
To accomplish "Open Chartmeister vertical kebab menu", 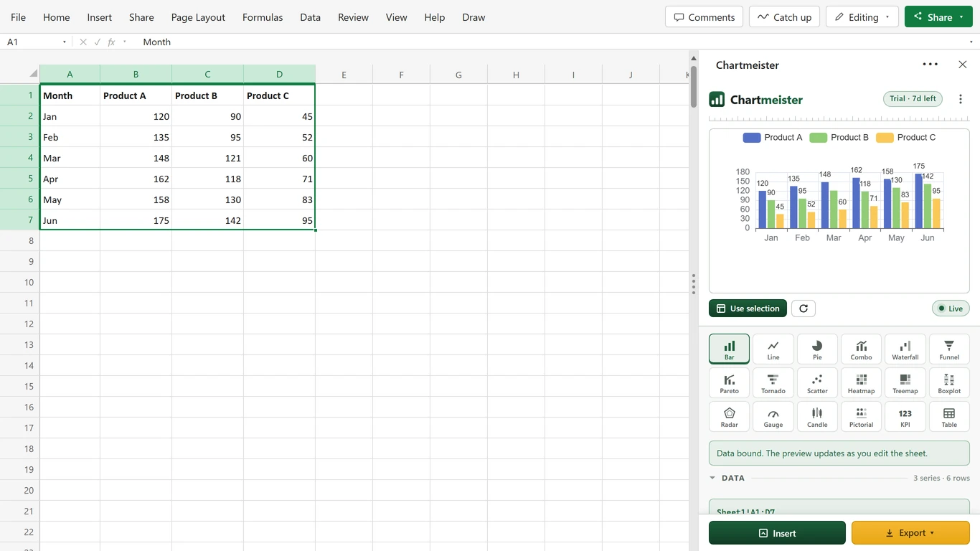I will [961, 99].
